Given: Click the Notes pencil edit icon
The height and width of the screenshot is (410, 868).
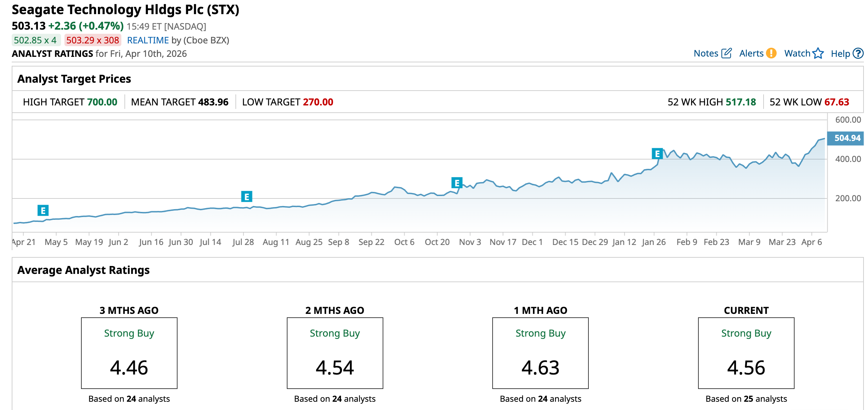Looking at the screenshot, I should point(726,53).
